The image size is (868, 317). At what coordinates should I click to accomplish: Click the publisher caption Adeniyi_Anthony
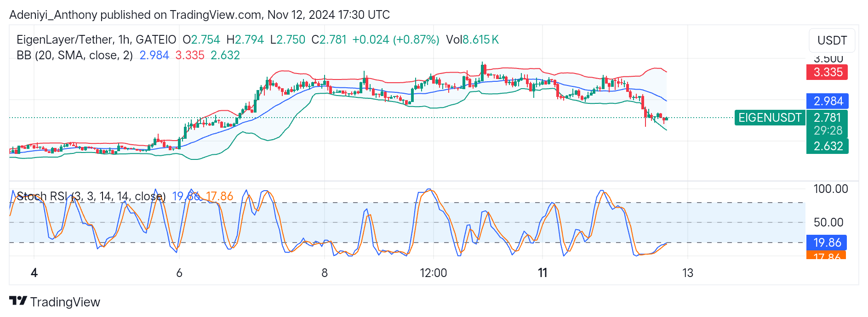coord(53,15)
